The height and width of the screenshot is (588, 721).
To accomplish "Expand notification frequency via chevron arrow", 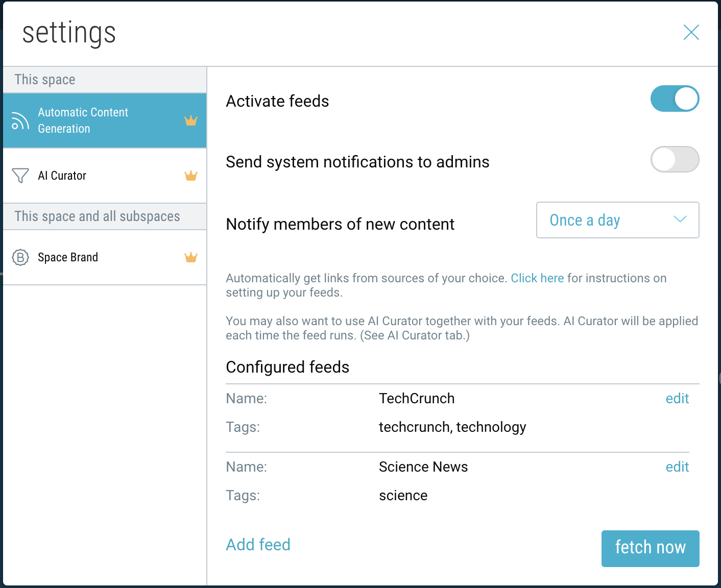I will 680,219.
